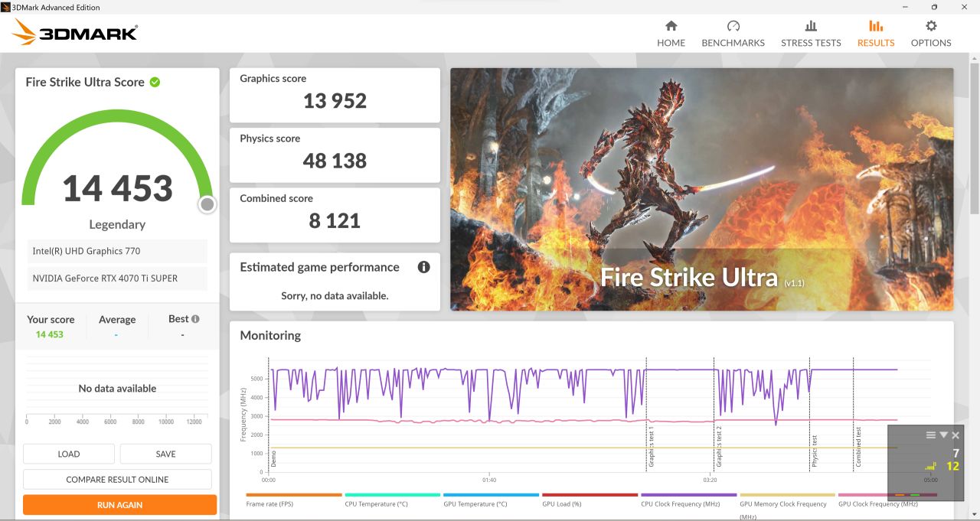Click the RUN AGAIN button
This screenshot has height=521, width=980.
pyautogui.click(x=119, y=505)
